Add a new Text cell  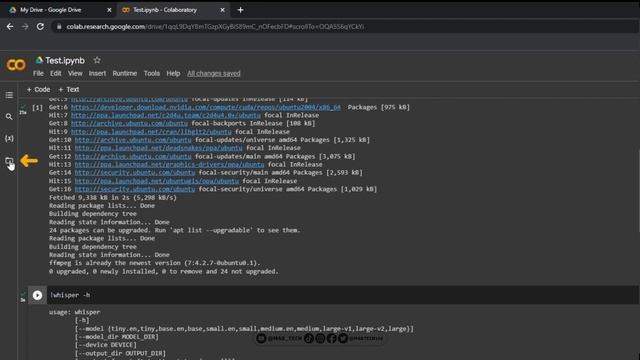tap(69, 89)
